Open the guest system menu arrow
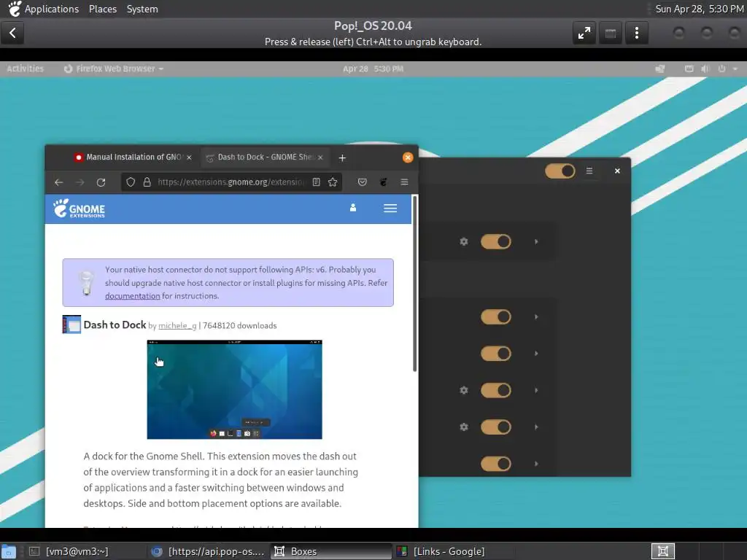747x560 pixels. (735, 69)
